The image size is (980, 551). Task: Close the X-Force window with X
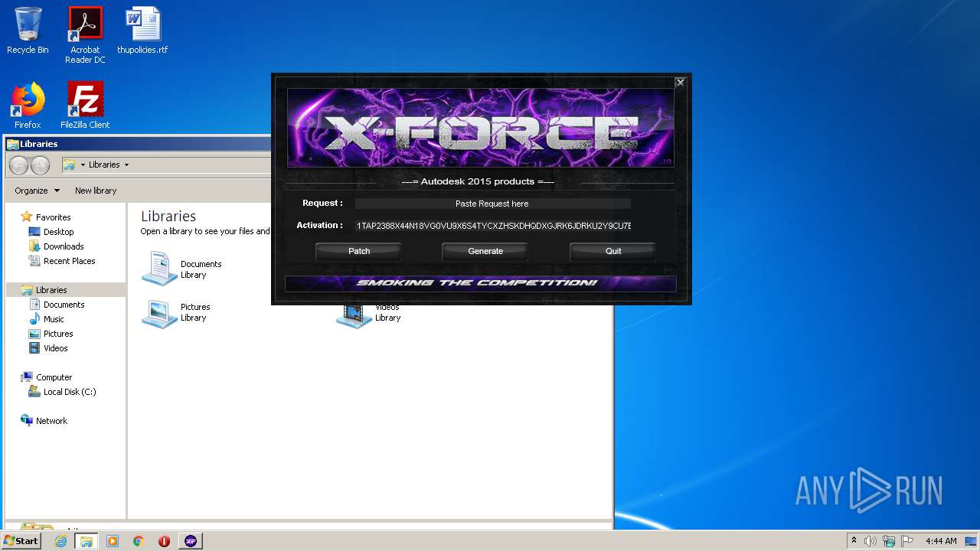(680, 82)
